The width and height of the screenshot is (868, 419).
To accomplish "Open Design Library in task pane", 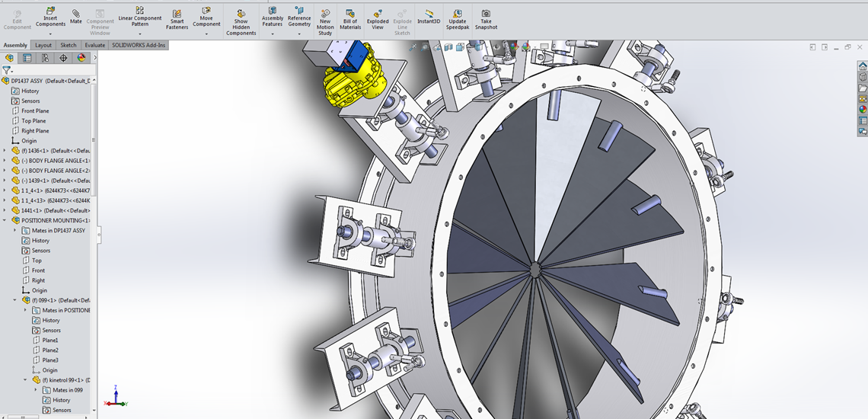I will [863, 78].
